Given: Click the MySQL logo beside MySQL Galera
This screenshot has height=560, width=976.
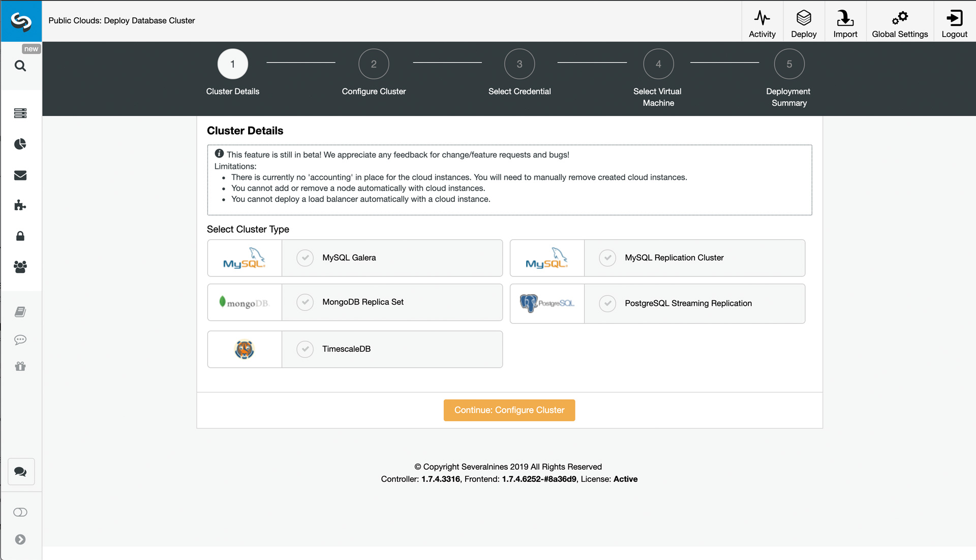Looking at the screenshot, I should point(245,258).
